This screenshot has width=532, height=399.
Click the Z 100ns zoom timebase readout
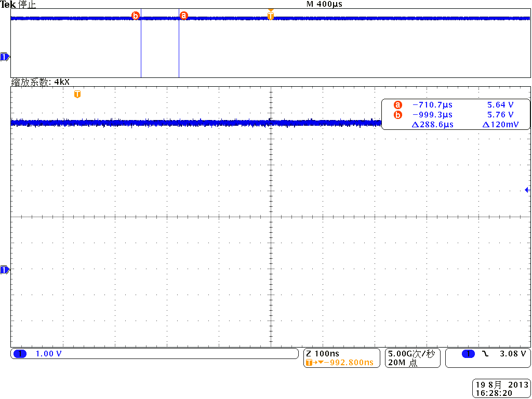click(x=322, y=353)
